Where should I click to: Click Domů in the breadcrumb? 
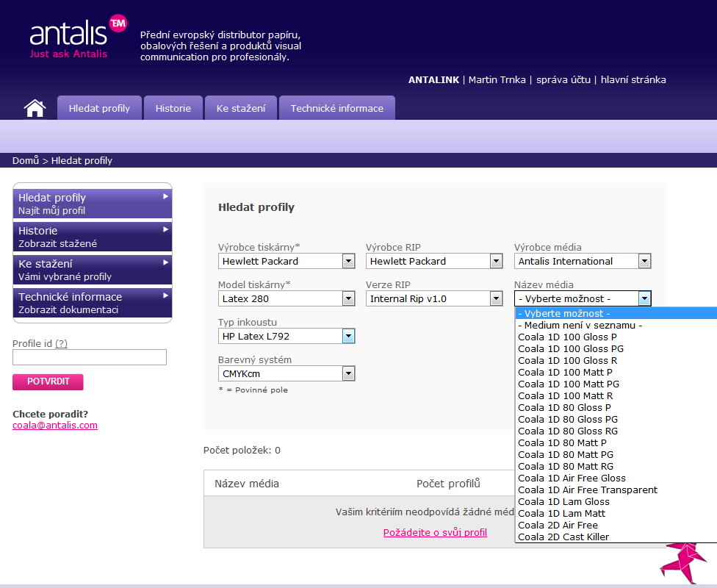click(26, 161)
